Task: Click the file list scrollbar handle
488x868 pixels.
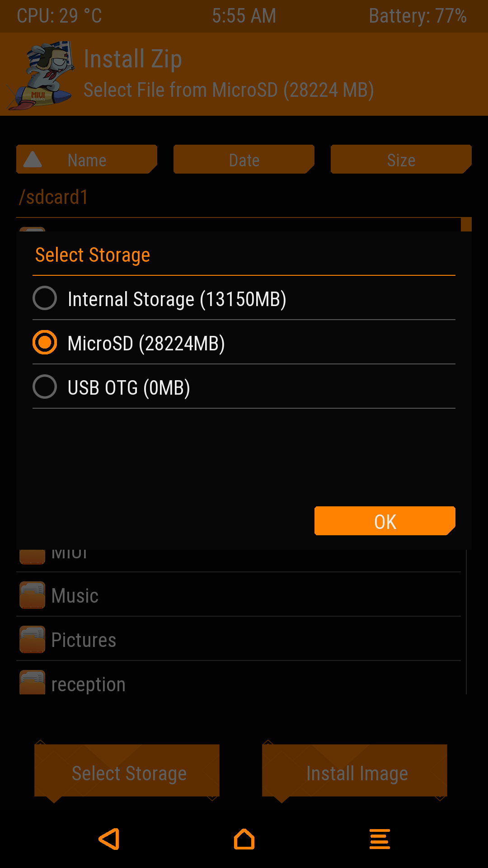Action: 466,225
